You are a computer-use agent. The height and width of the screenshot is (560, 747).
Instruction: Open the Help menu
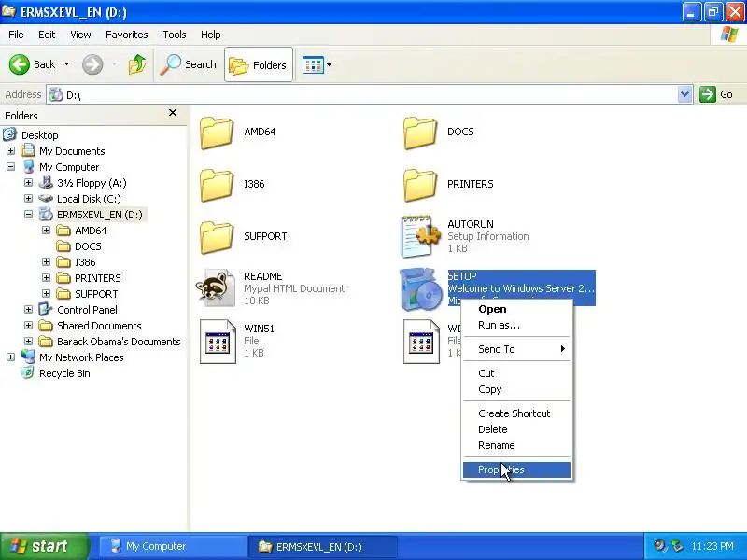coord(211,35)
